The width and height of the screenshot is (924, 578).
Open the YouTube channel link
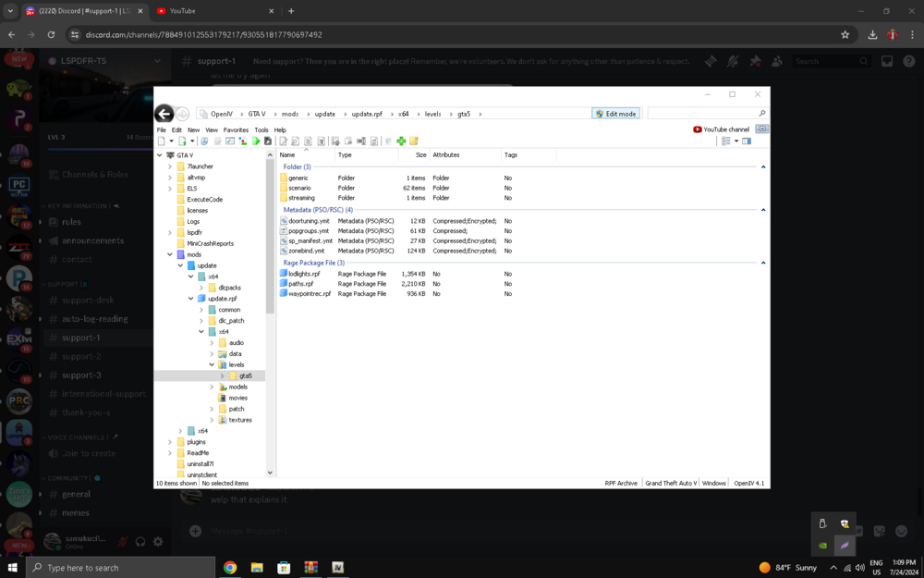pos(726,129)
